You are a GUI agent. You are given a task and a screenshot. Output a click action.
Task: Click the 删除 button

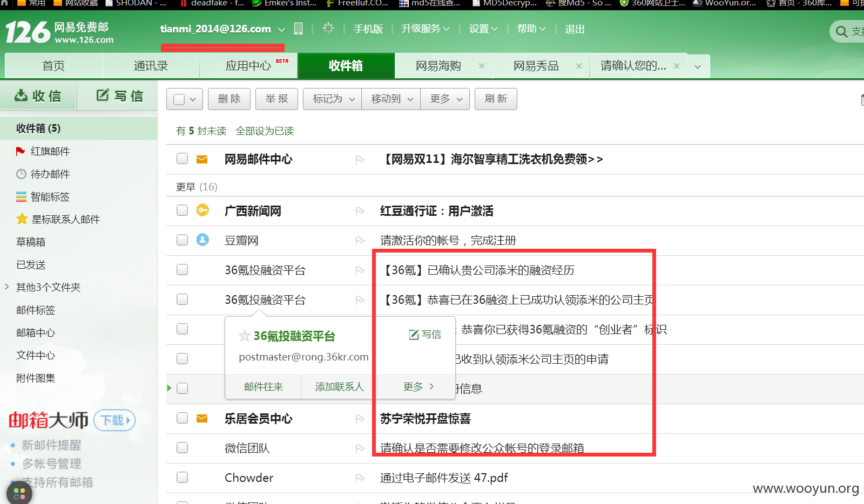coord(230,99)
